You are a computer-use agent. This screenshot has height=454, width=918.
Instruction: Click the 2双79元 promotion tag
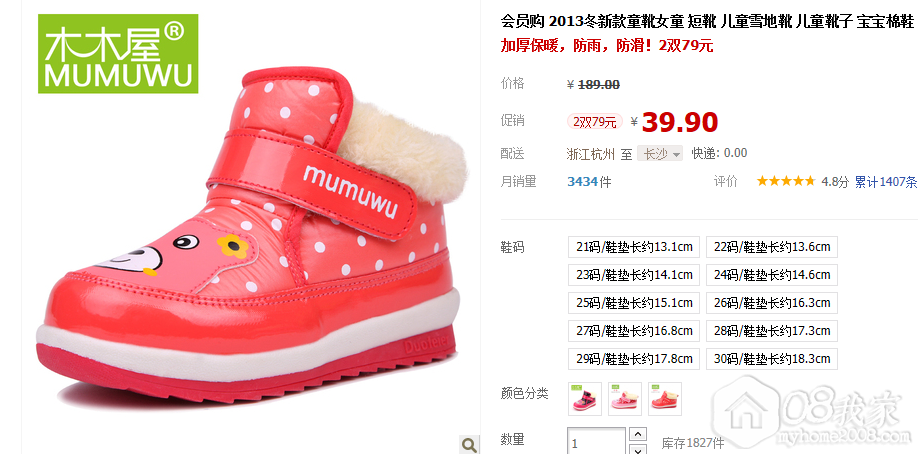point(595,122)
